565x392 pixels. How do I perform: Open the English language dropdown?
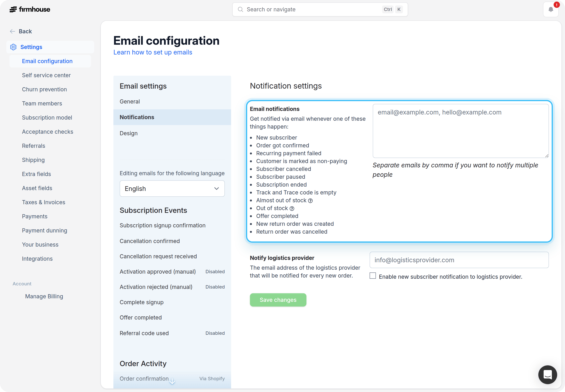click(172, 188)
